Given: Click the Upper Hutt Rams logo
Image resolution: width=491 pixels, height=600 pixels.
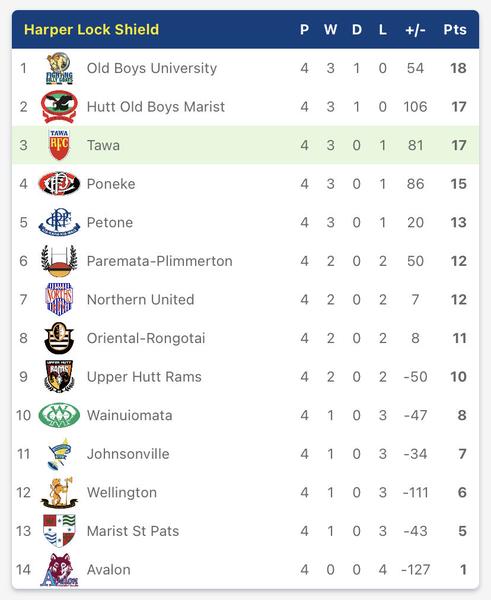Looking at the screenshot, I should coord(59,377).
